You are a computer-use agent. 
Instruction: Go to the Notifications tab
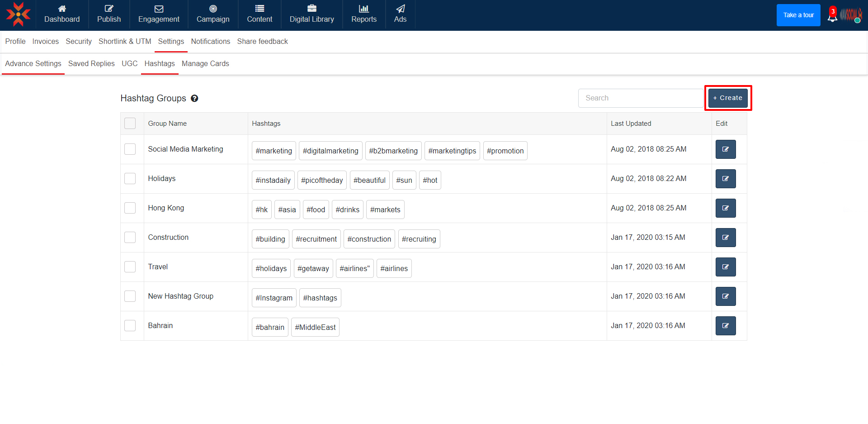(x=210, y=42)
